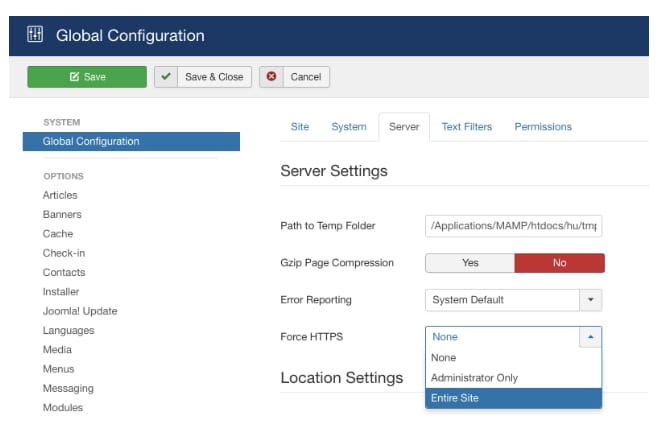Open Languages options in sidebar
Screen dimensions: 659x443
pyautogui.click(x=68, y=330)
